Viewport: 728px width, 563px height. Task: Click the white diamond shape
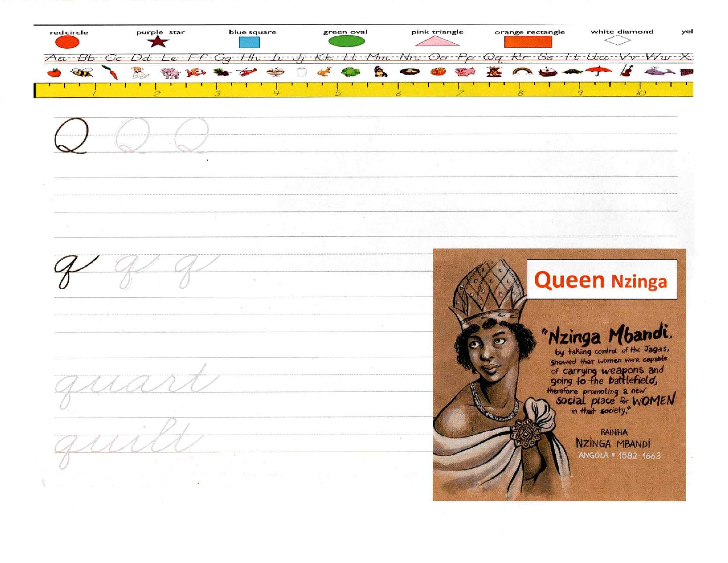(x=618, y=40)
